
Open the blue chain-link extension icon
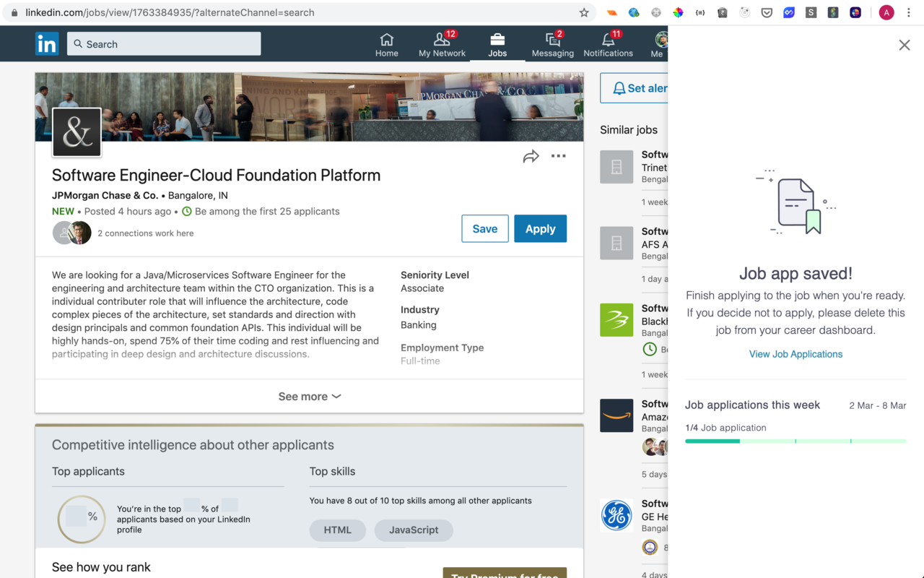[789, 12]
